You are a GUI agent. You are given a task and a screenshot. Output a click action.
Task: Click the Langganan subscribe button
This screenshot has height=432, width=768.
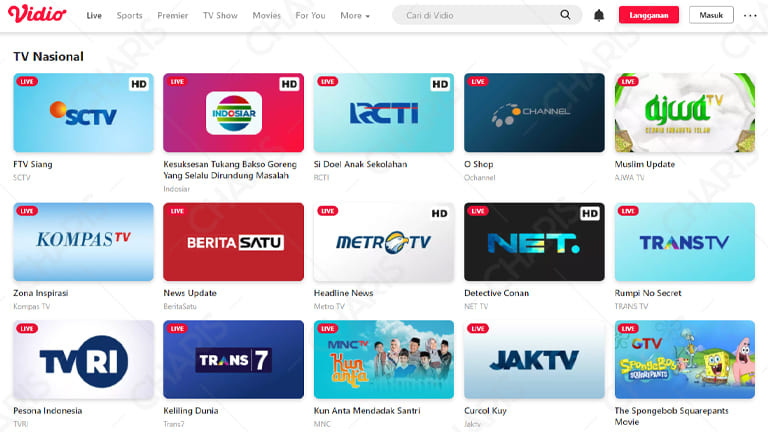tap(648, 15)
